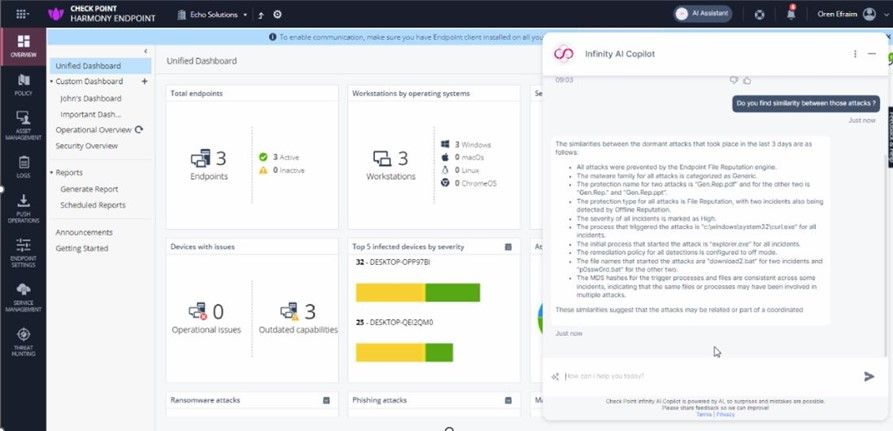
Task: Open Asset Management section
Action: [x=23, y=125]
